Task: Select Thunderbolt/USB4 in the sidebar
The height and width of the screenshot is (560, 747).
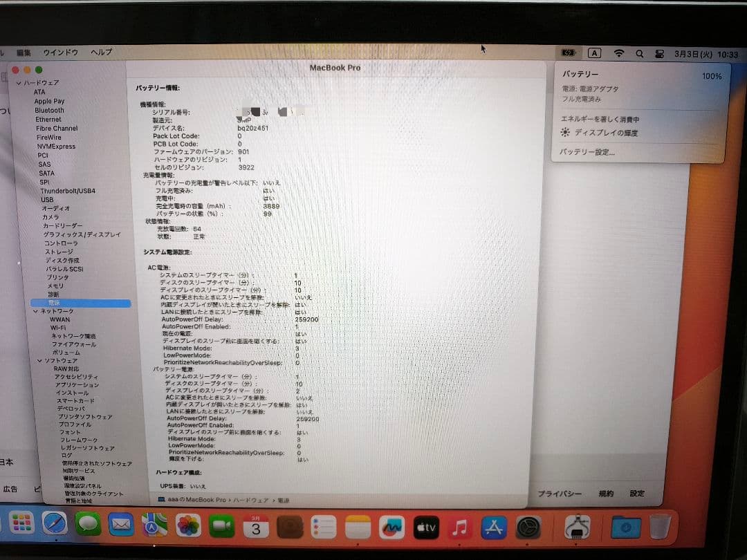Action: pos(68,191)
